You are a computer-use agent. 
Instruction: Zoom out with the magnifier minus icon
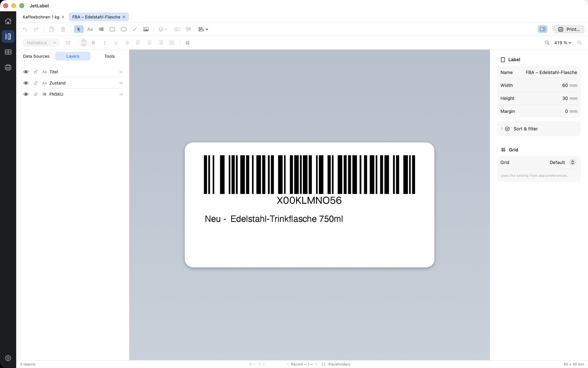547,43
